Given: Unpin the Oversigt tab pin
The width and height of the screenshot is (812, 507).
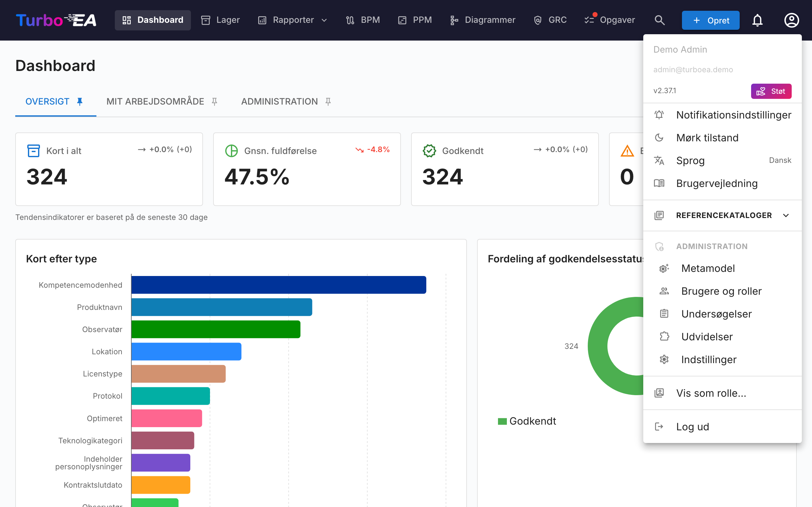Looking at the screenshot, I should [80, 102].
